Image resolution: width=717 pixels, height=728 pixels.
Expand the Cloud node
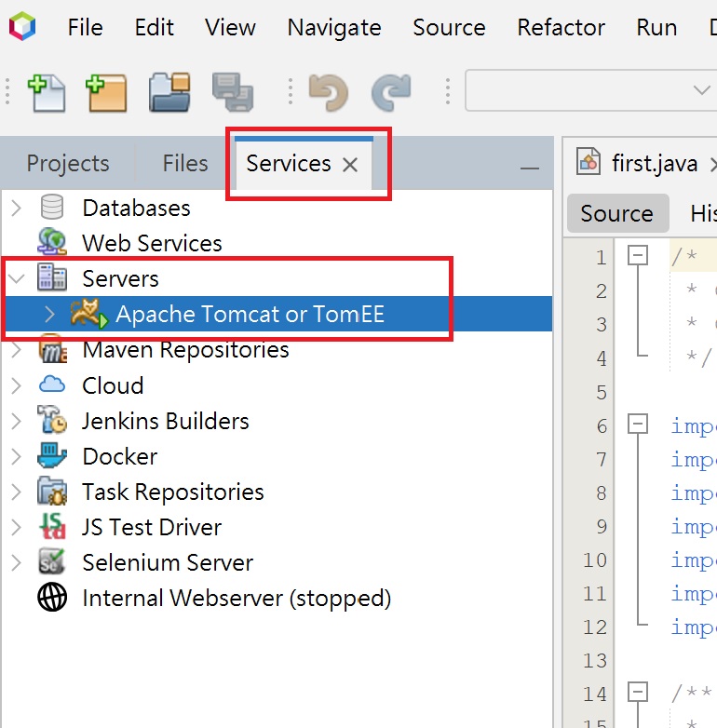(16, 385)
